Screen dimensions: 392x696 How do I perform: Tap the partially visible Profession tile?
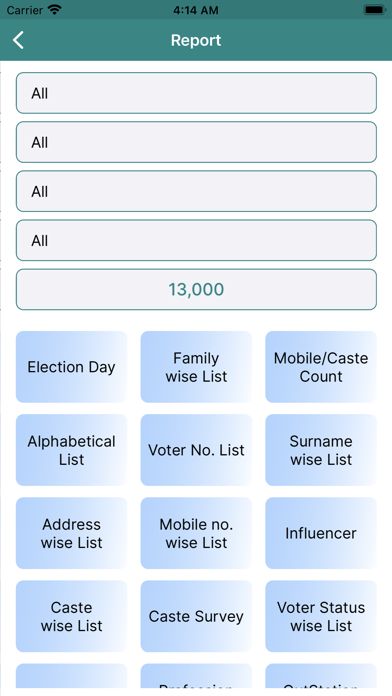click(x=196, y=676)
